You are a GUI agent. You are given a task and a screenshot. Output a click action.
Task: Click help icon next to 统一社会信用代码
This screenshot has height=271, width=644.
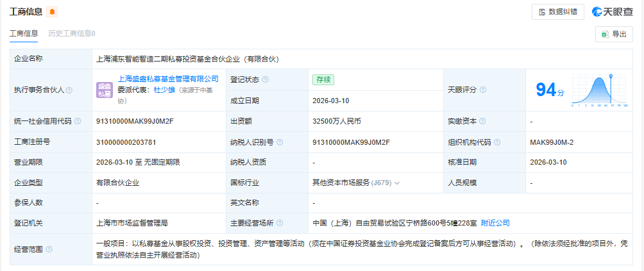[x=77, y=122]
